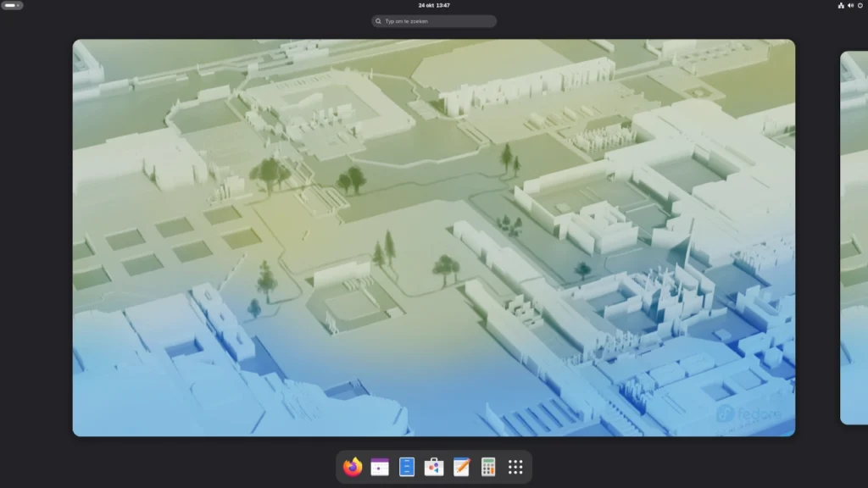Click the volume speaker icon
Image resolution: width=868 pixels, height=488 pixels.
pos(850,6)
